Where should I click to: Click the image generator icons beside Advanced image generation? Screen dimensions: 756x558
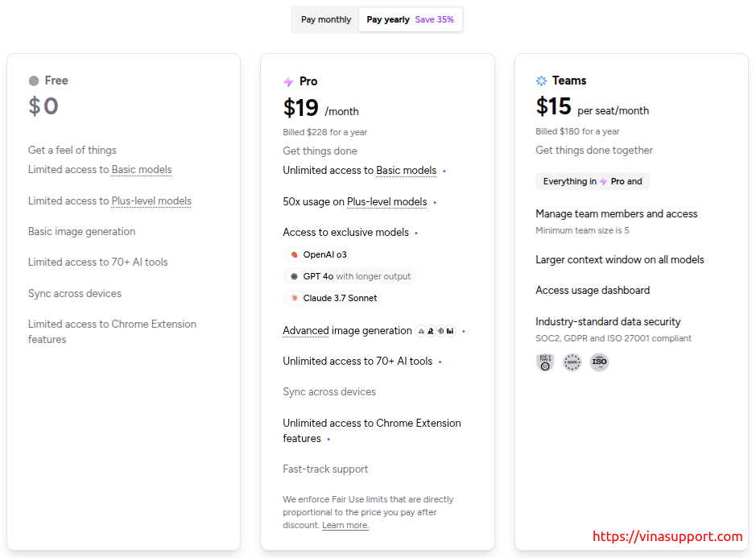(x=436, y=331)
